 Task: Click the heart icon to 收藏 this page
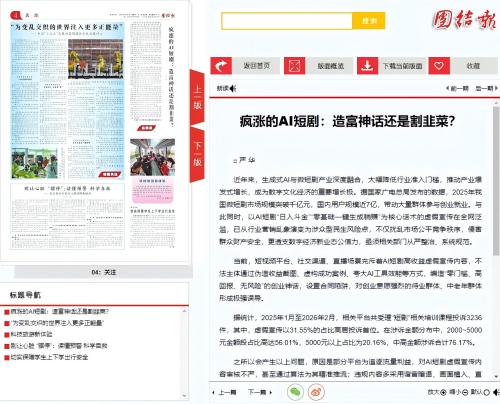439,66
